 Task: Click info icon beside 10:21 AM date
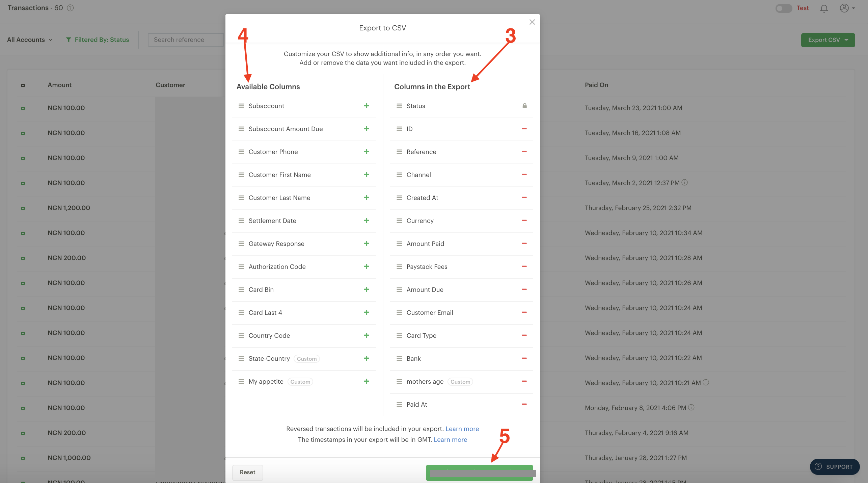tap(706, 382)
